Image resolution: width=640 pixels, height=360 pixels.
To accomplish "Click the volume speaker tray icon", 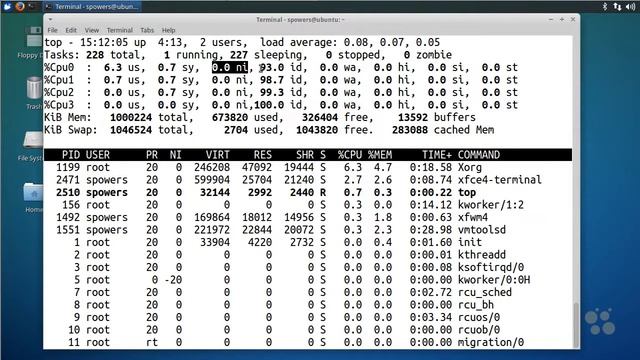I will [x=631, y=7].
